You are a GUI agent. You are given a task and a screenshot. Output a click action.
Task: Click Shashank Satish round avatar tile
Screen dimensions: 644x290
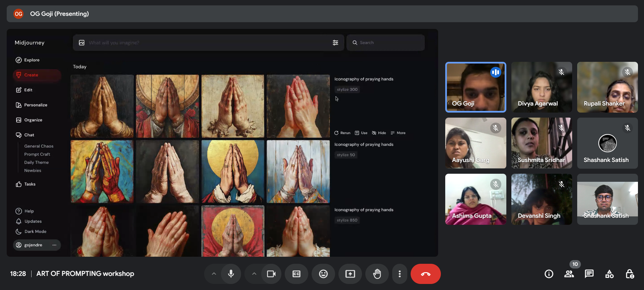pos(607,143)
